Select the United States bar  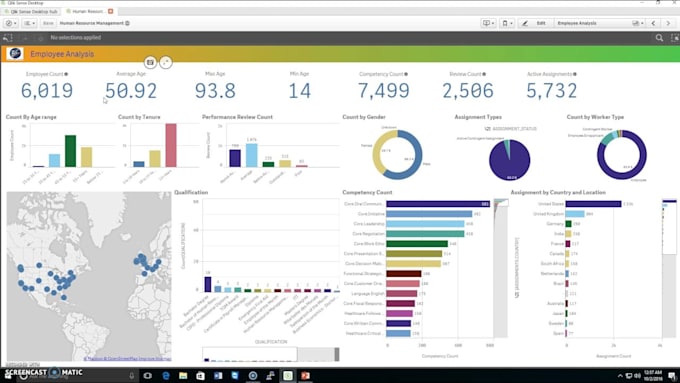(x=593, y=204)
